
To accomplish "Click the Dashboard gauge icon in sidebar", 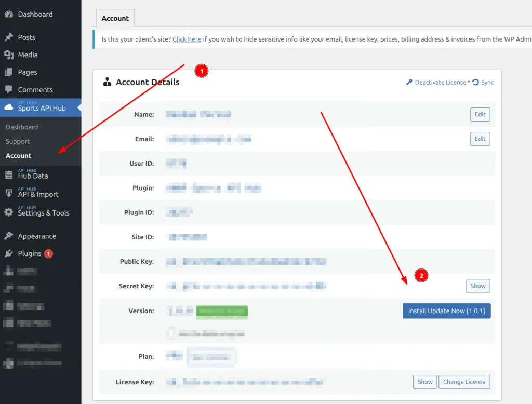I will (9, 14).
